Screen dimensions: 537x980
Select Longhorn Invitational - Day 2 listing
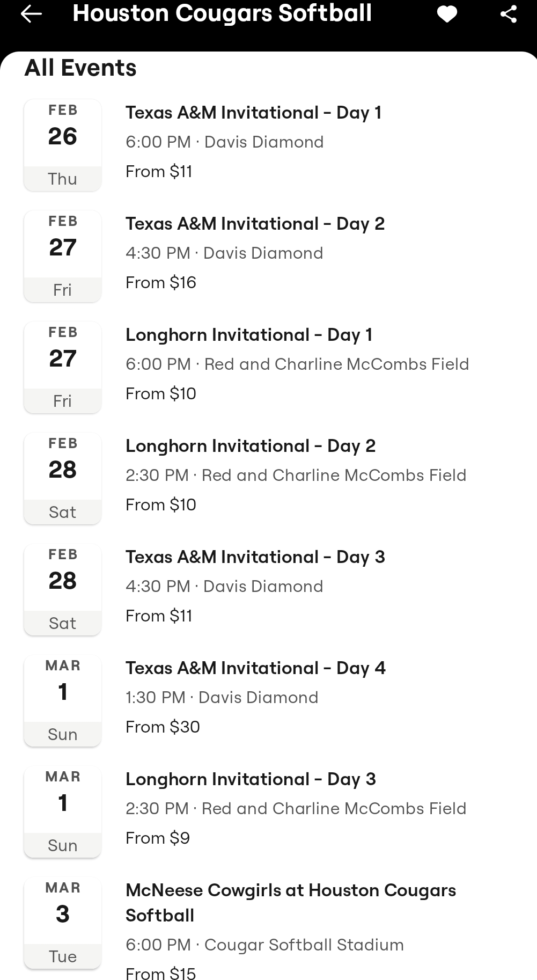[251, 446]
